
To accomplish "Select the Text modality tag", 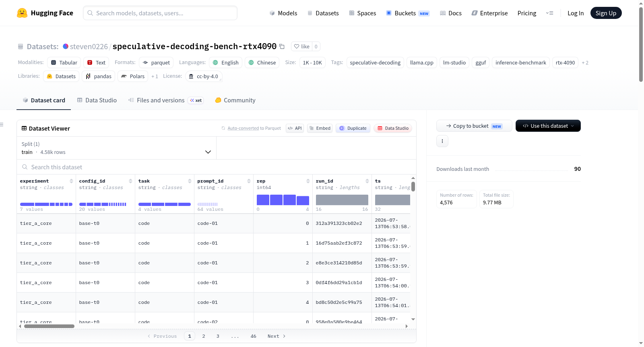I will 96,62.
